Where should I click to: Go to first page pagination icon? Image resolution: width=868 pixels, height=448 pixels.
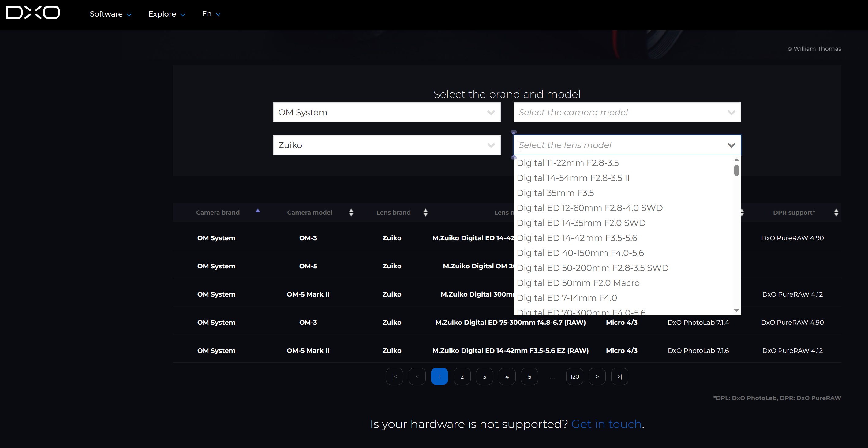tap(394, 377)
